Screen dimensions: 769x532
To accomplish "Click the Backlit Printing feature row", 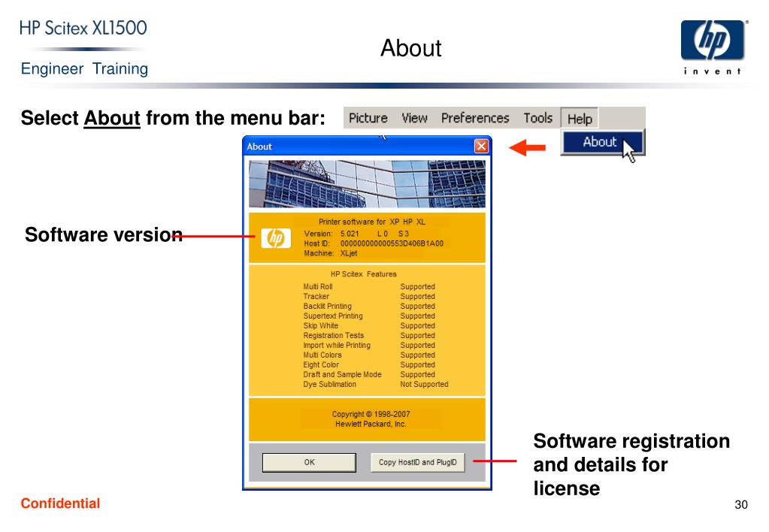I will pos(369,307).
